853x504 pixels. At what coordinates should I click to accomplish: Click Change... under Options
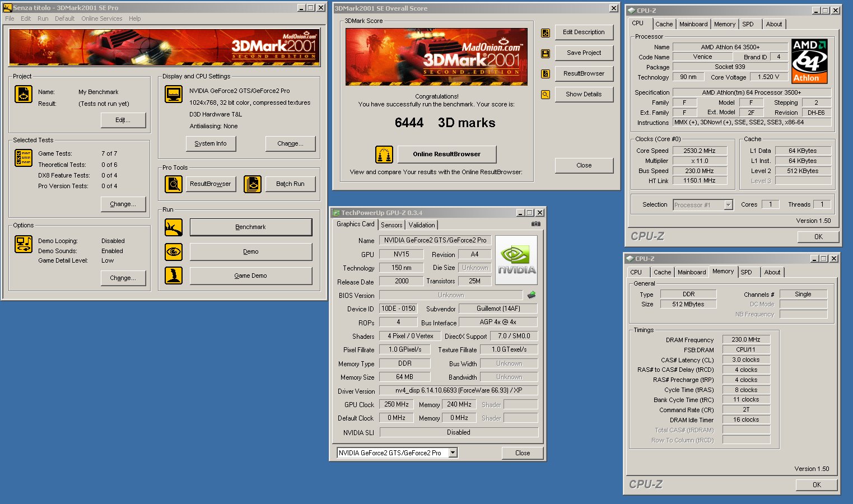[x=123, y=278]
